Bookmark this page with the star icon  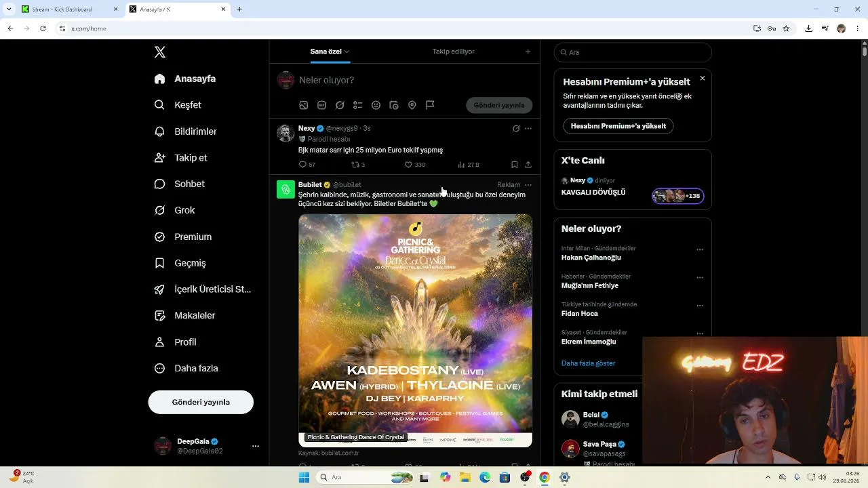(x=786, y=28)
